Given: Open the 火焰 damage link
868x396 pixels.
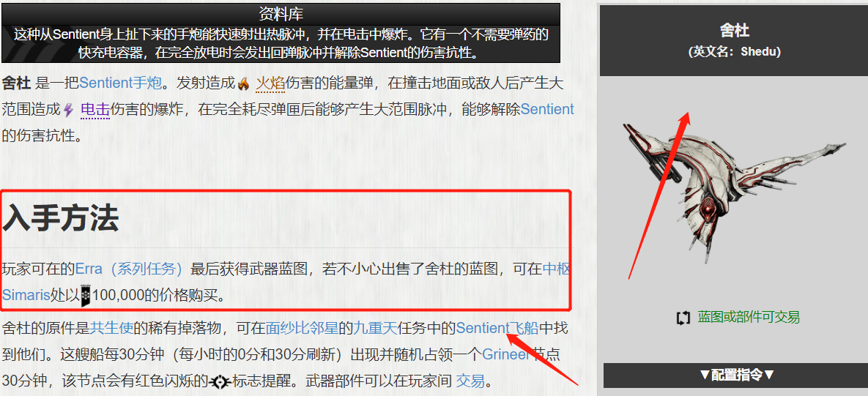Looking at the screenshot, I should 270,84.
